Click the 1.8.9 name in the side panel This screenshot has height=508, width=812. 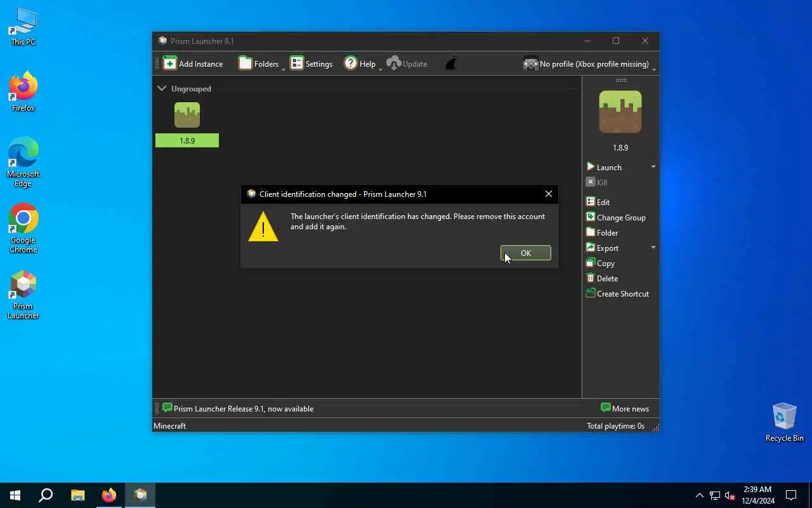point(620,147)
